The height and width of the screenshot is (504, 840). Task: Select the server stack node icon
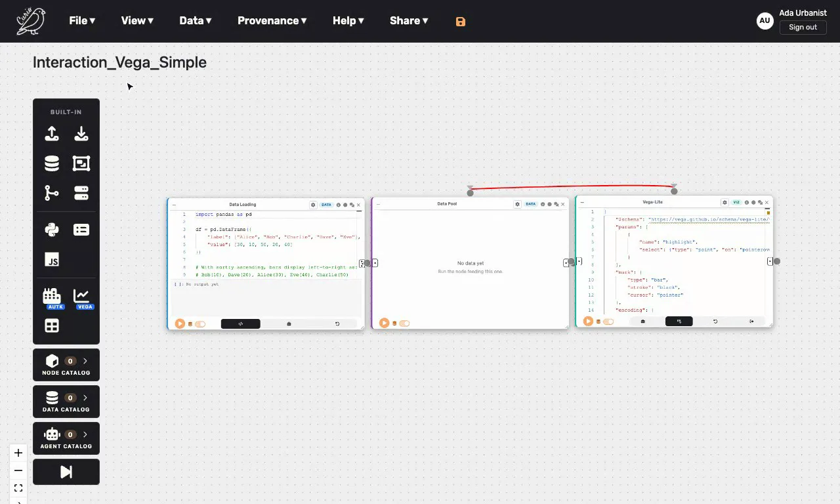[x=81, y=193]
